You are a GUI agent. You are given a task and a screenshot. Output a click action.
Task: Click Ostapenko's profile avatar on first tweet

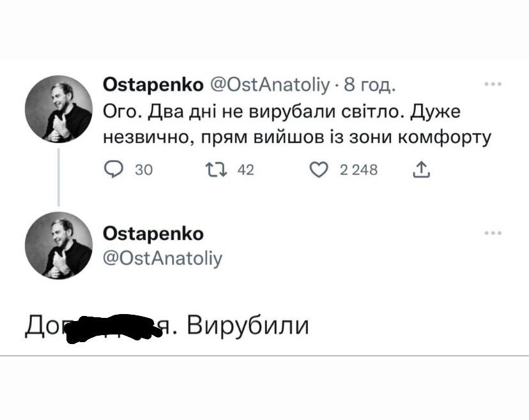pyautogui.click(x=59, y=109)
